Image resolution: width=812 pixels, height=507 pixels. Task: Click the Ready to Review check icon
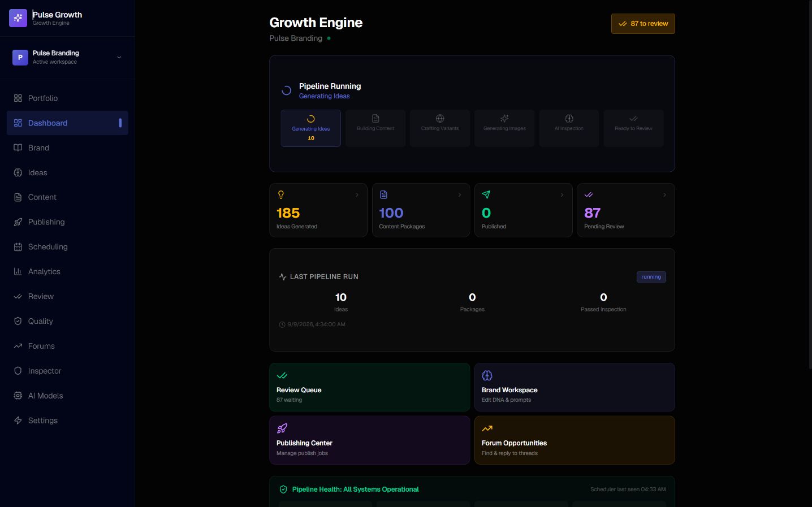(633, 119)
